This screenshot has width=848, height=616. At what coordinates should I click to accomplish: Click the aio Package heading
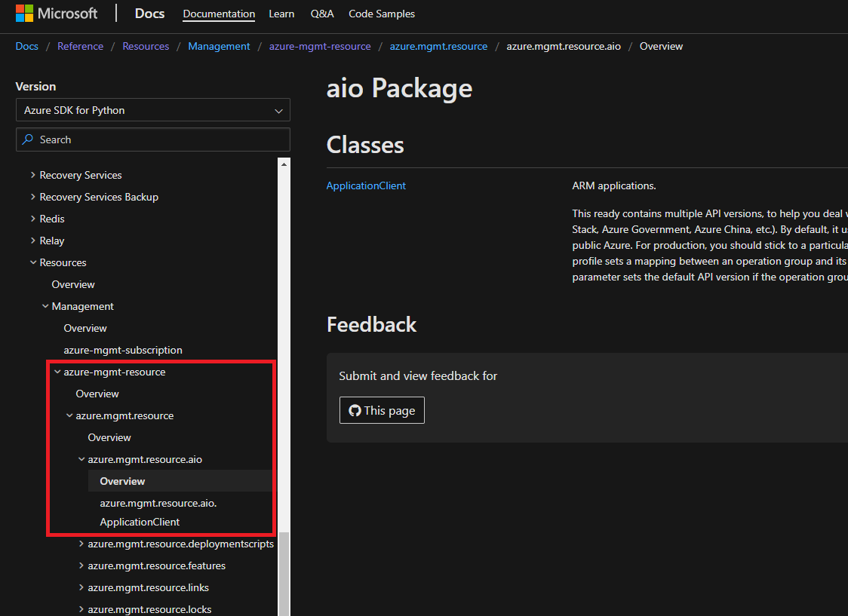399,88
